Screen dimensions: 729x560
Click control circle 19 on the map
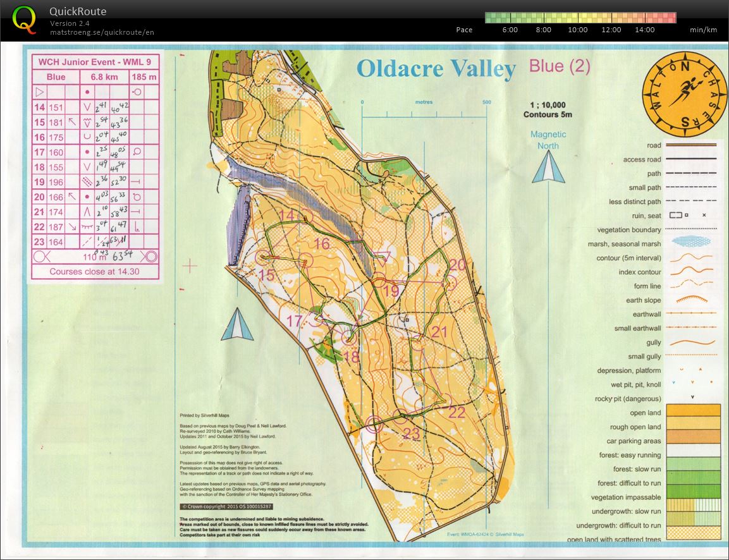pyautogui.click(x=379, y=280)
